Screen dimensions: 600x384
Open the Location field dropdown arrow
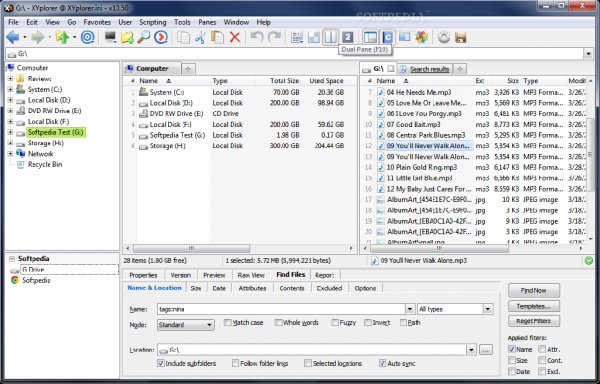(471, 350)
